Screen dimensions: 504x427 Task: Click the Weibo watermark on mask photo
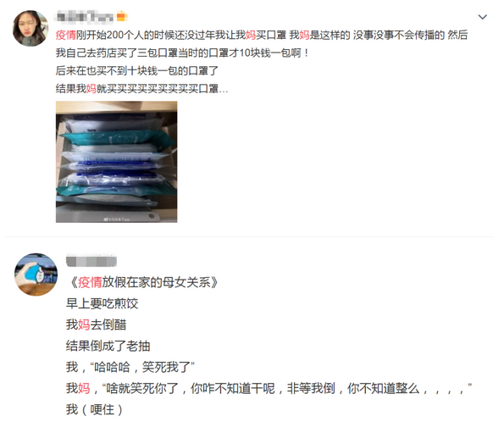coord(117,219)
